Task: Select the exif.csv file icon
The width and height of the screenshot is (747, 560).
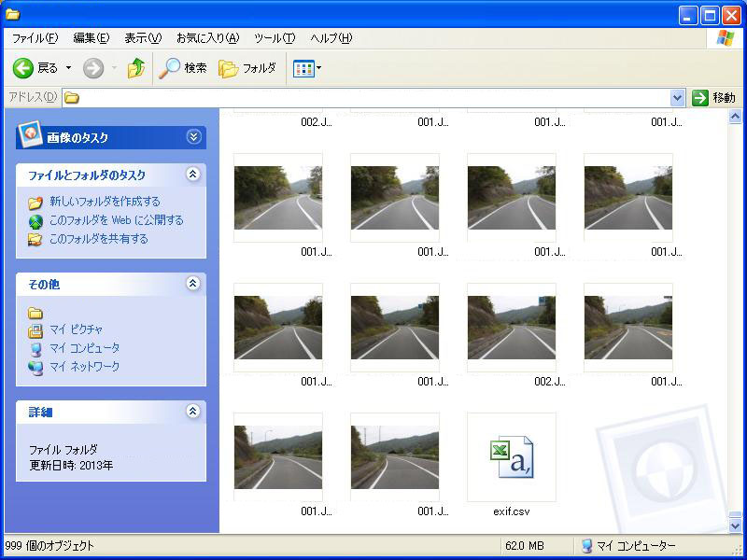Action: point(512,457)
